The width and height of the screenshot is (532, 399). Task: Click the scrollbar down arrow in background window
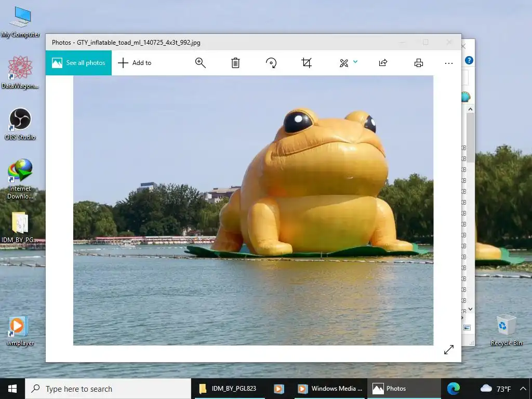(470, 309)
